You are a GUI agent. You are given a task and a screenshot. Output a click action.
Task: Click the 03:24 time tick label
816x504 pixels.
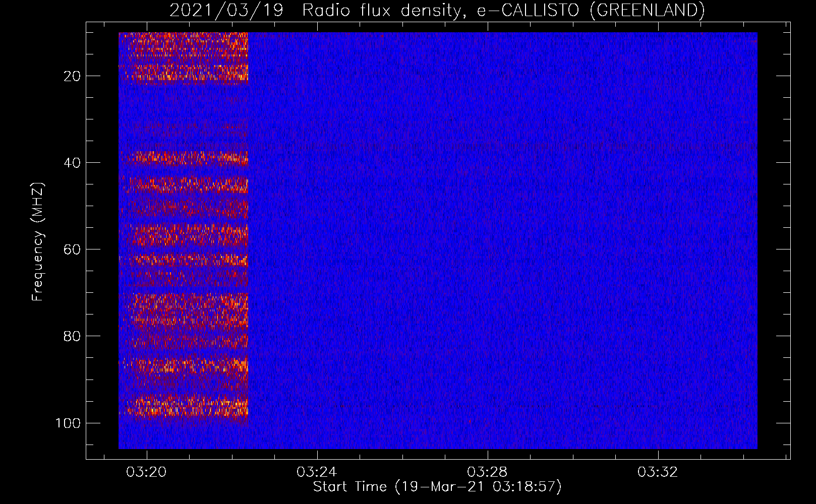pos(317,472)
